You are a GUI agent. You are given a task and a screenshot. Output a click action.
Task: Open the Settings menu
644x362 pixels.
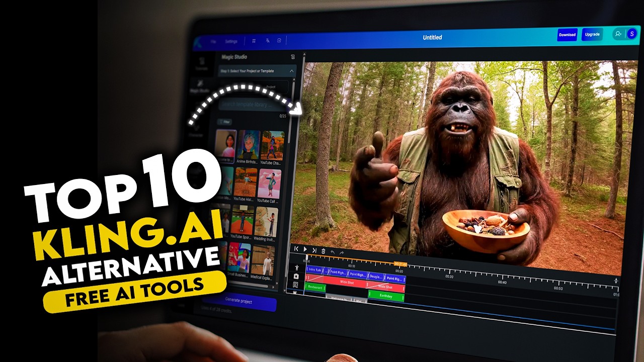click(x=231, y=41)
